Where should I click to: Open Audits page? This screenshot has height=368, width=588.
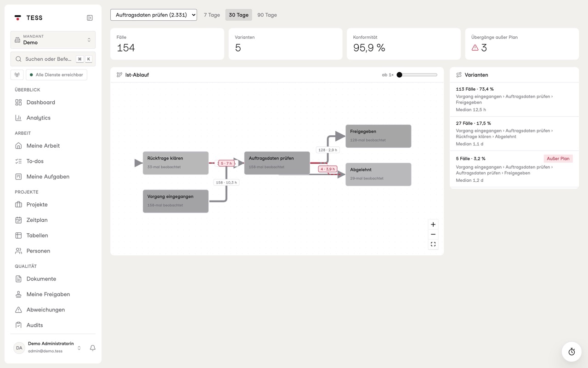click(x=53, y=325)
